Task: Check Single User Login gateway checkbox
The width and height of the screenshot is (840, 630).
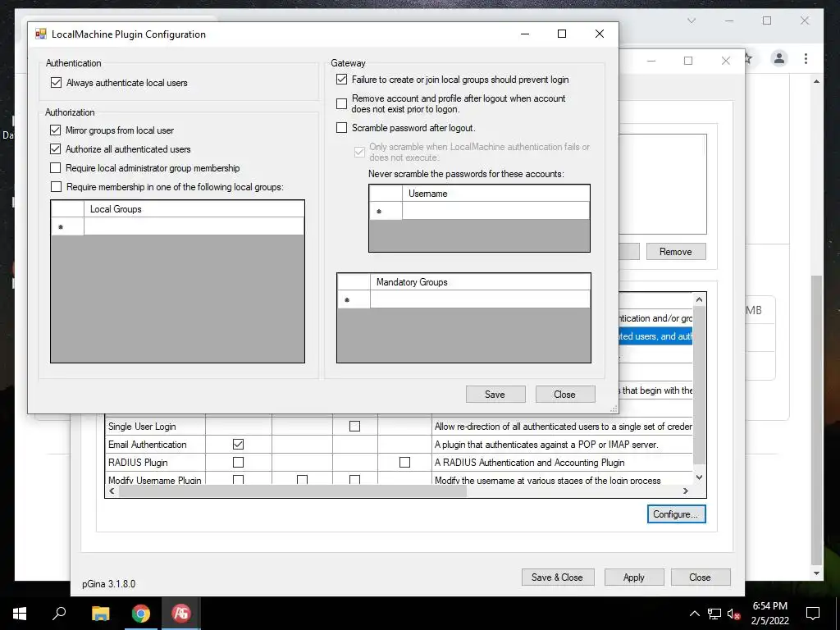Action: point(354,427)
